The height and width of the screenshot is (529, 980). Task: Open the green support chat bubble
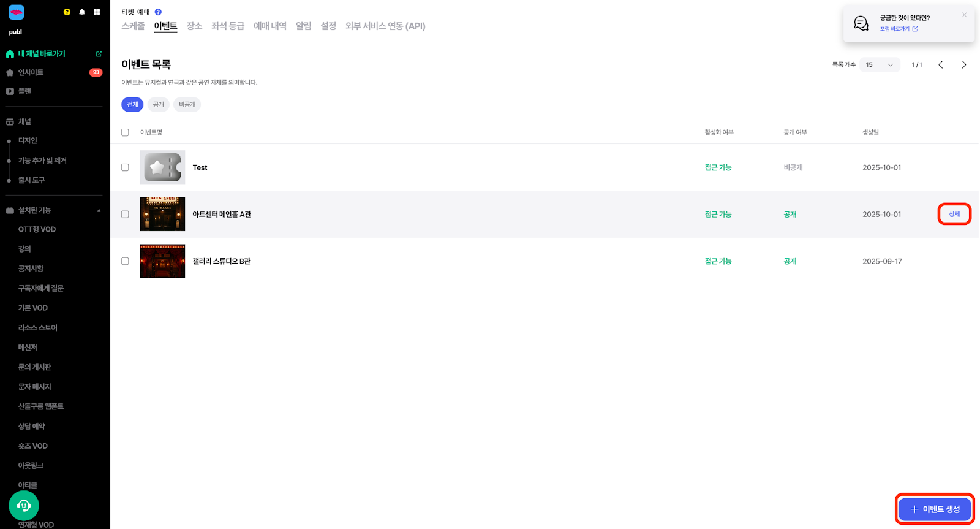[24, 506]
